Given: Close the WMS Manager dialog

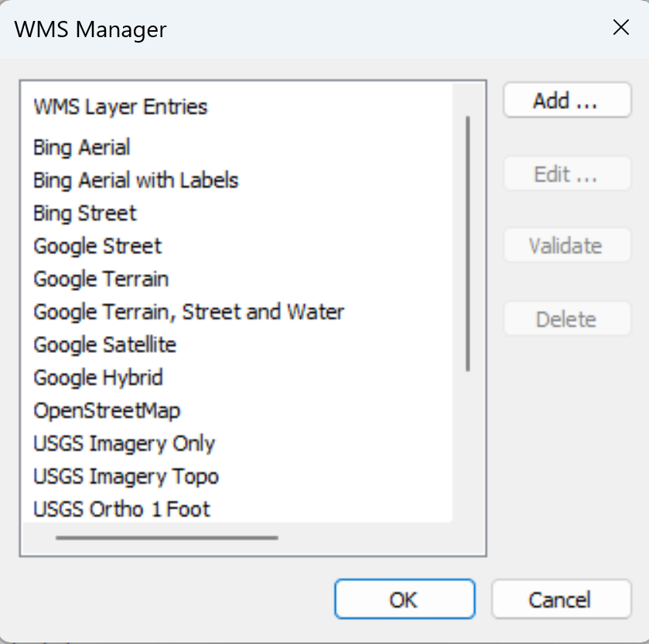Looking at the screenshot, I should 621,28.
